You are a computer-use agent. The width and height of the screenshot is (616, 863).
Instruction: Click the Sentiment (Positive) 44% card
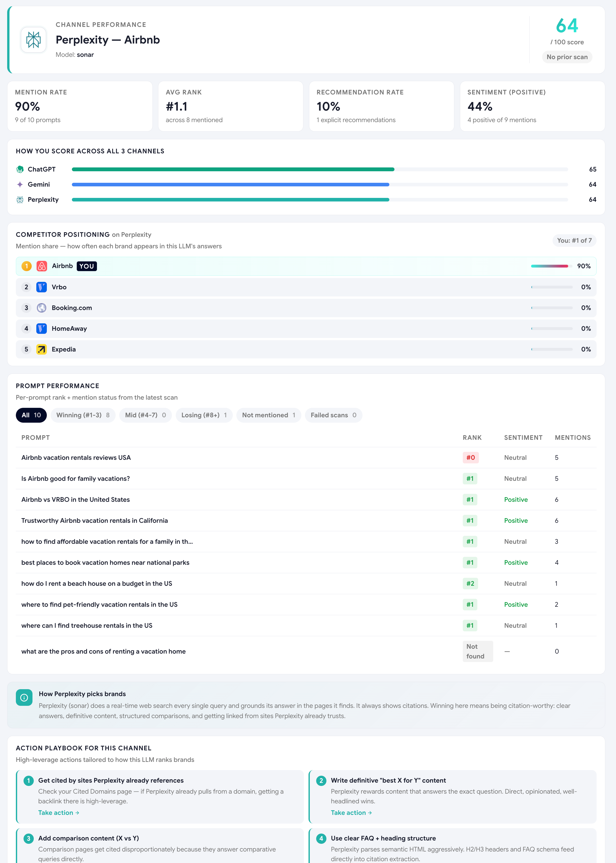[x=532, y=106]
